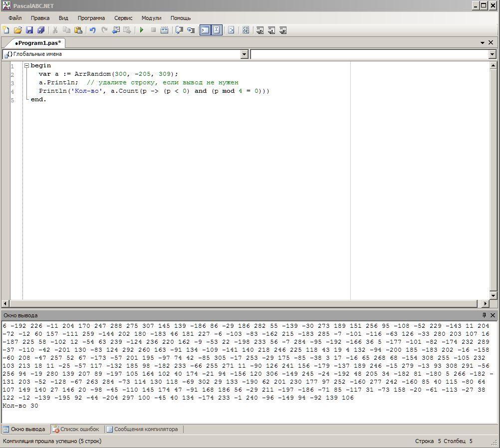
Task: Click the Save All icon
Action: point(41,30)
